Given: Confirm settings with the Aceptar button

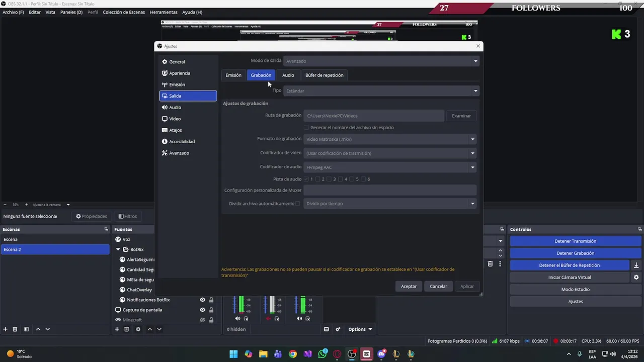Looking at the screenshot, I should pyautogui.click(x=409, y=287).
